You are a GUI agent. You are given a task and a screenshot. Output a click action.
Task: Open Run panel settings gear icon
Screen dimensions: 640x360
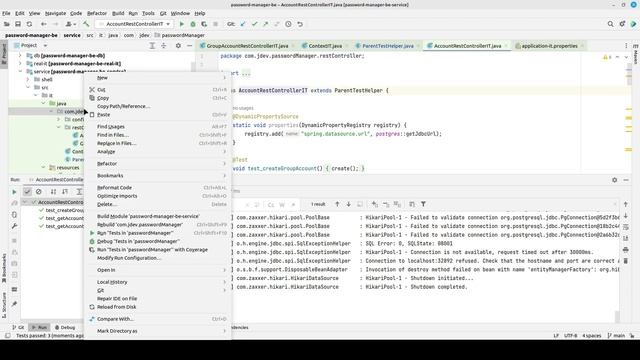point(614,180)
